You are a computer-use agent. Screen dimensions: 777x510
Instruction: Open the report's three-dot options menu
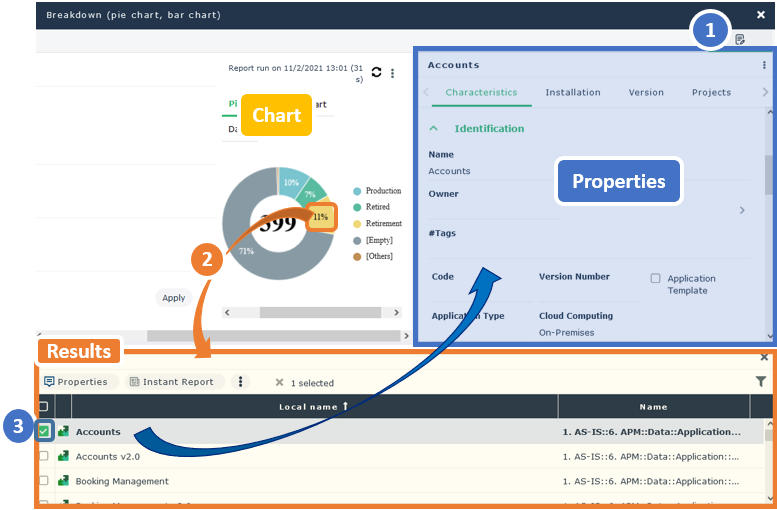392,73
